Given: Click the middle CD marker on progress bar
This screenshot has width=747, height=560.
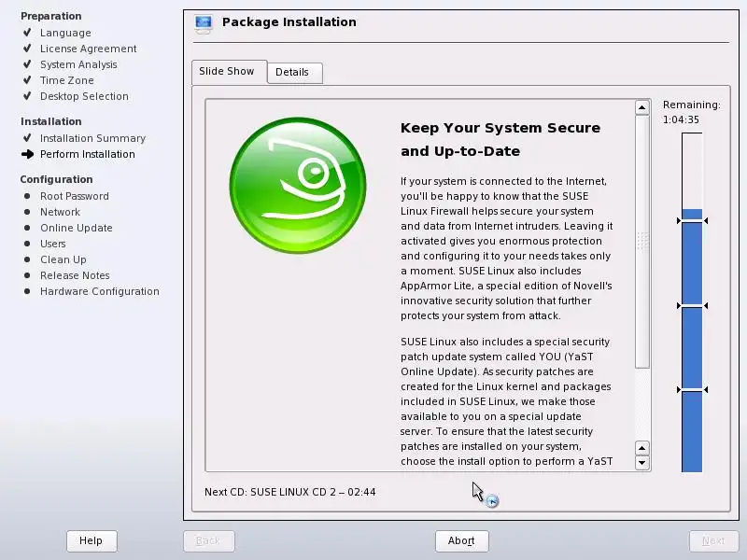Looking at the screenshot, I should (x=692, y=306).
